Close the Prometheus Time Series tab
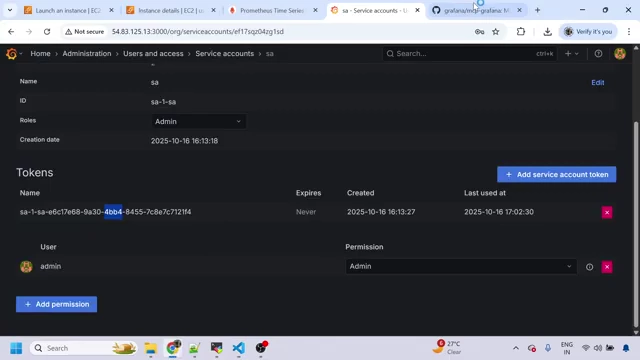Viewport: 640px width, 360px height. 315,11
